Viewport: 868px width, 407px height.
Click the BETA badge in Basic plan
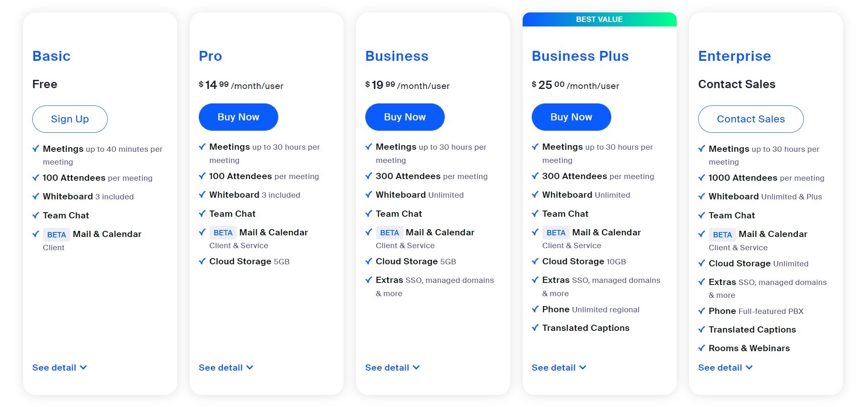click(x=56, y=235)
